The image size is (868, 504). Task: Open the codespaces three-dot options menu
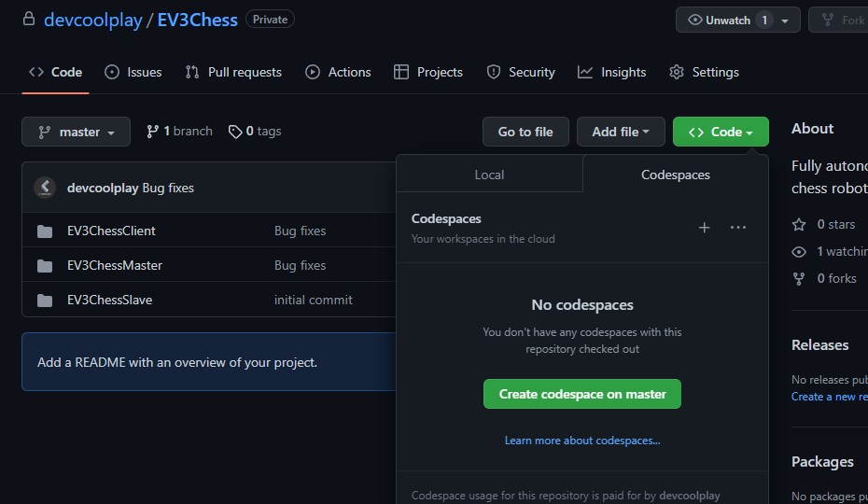click(738, 228)
